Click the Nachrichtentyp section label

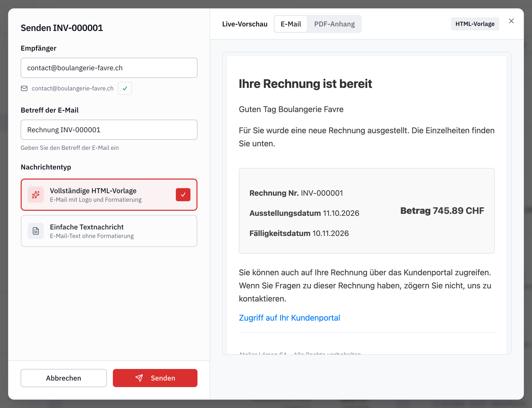tap(46, 167)
